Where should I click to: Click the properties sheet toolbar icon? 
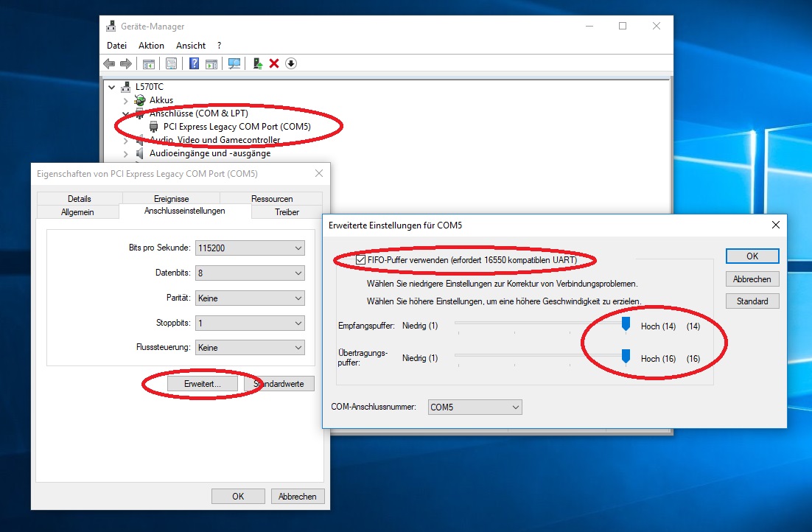coord(171,63)
